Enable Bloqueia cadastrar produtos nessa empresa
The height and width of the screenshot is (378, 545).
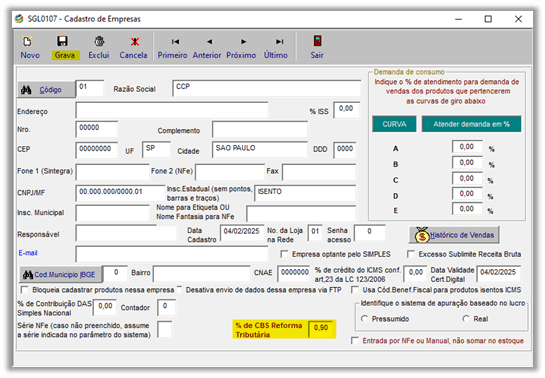pyautogui.click(x=24, y=290)
